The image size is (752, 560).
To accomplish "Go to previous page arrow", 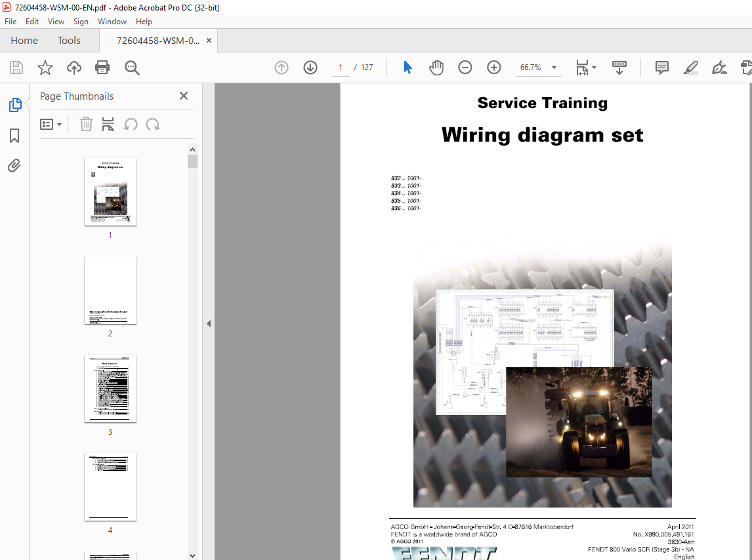I will 282,68.
